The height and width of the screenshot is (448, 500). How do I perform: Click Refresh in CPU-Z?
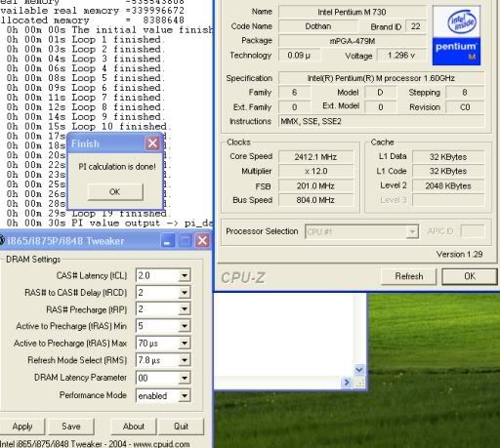pyautogui.click(x=409, y=276)
